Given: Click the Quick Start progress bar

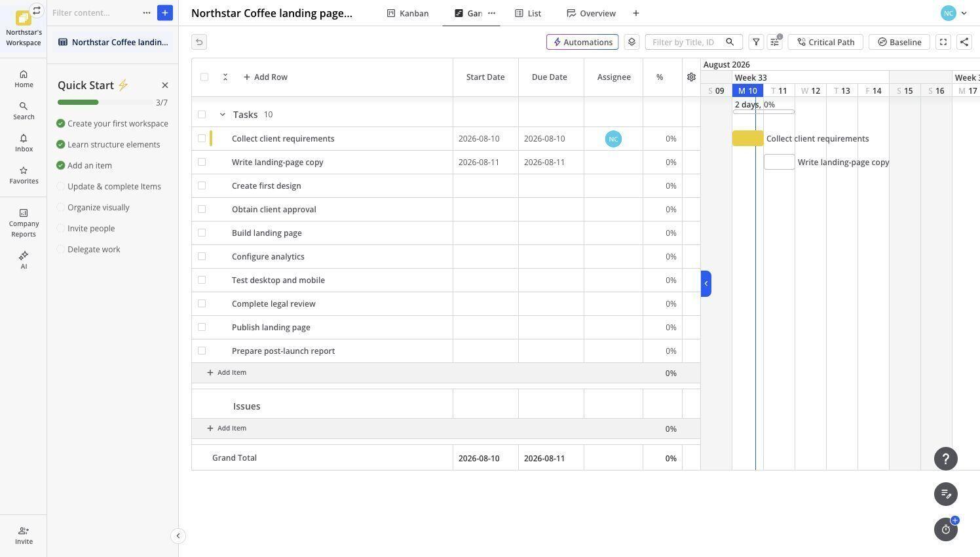Looking at the screenshot, I should point(105,102).
